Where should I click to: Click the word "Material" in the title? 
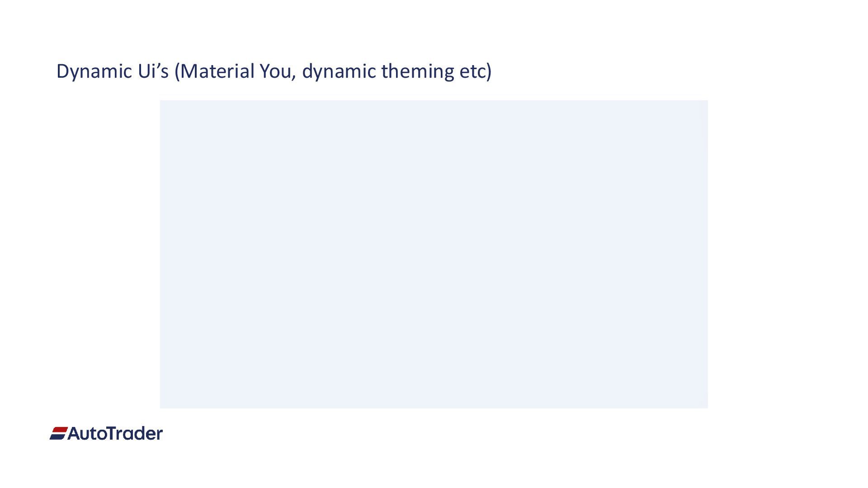coord(218,71)
